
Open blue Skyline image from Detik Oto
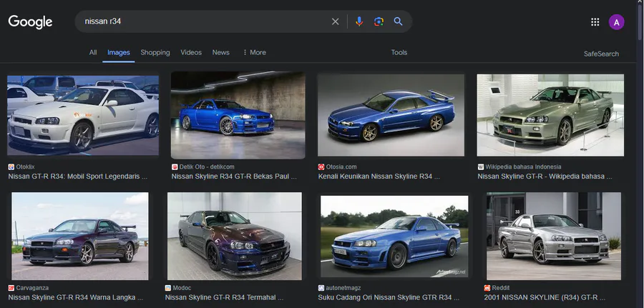(238, 115)
